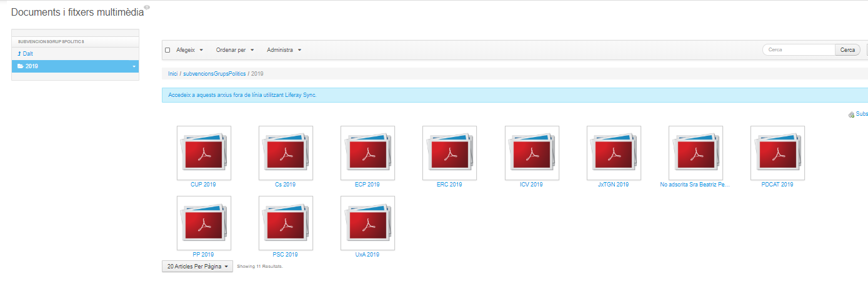Image resolution: width=868 pixels, height=296 pixels.
Task: Click the ECP 2019 PDF icon
Action: [x=367, y=153]
